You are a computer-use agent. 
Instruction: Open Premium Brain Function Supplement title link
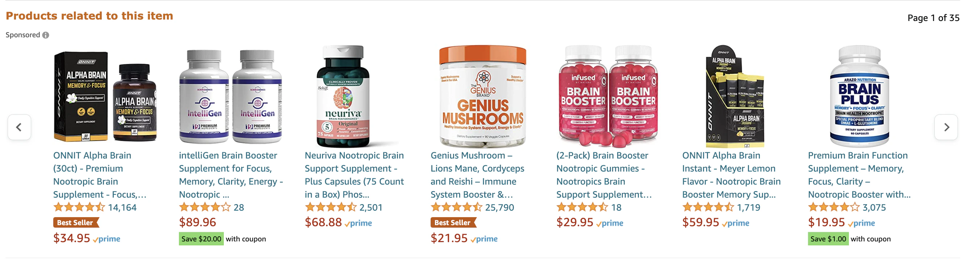[859, 175]
